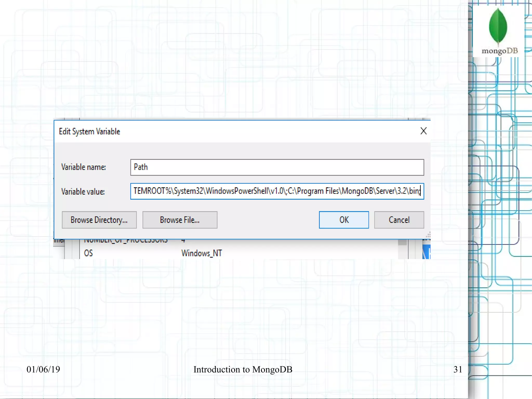Click the slide date 01/06/19

pos(43,369)
